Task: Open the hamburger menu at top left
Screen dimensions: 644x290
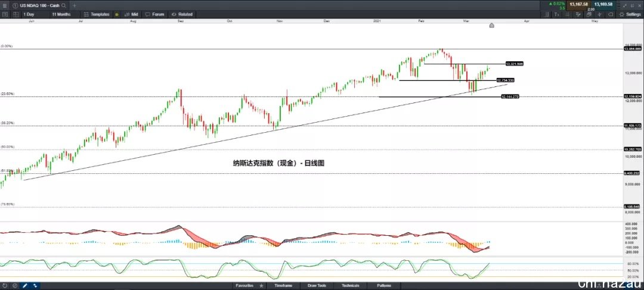Action: point(5,5)
